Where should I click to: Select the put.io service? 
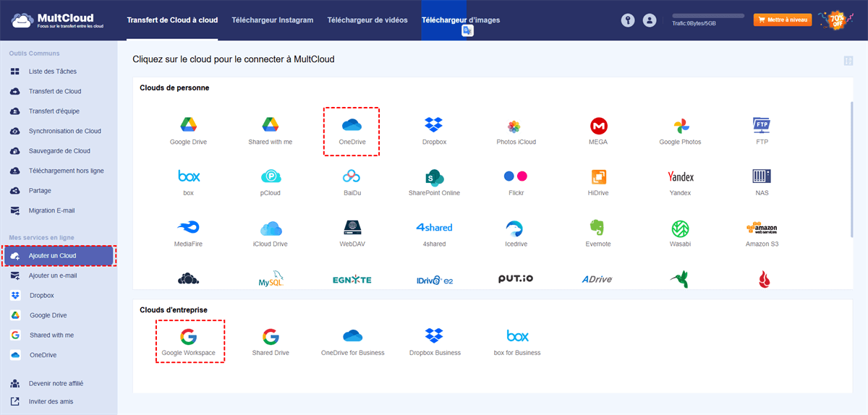tap(516, 279)
